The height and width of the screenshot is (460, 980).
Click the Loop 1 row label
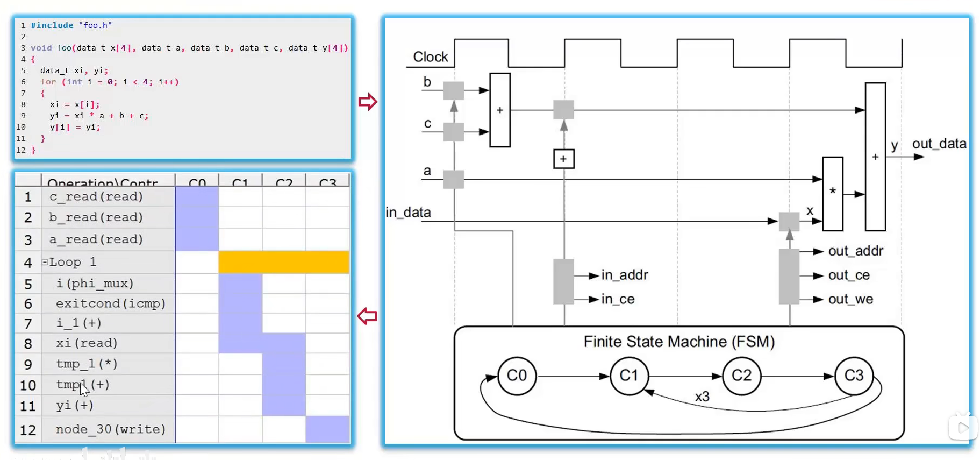click(73, 262)
